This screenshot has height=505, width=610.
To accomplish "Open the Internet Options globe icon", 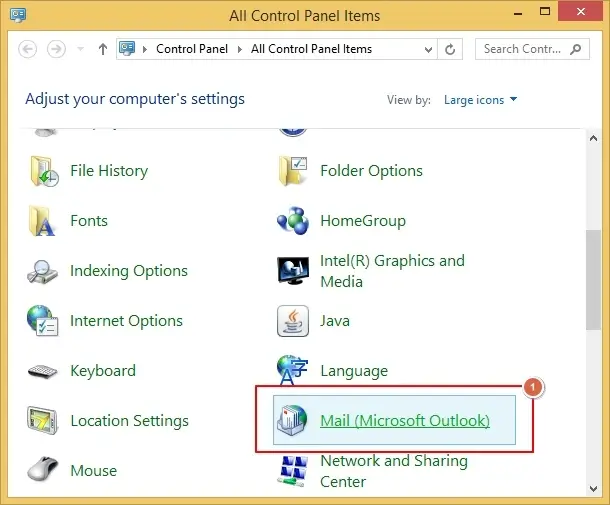I will (x=44, y=321).
